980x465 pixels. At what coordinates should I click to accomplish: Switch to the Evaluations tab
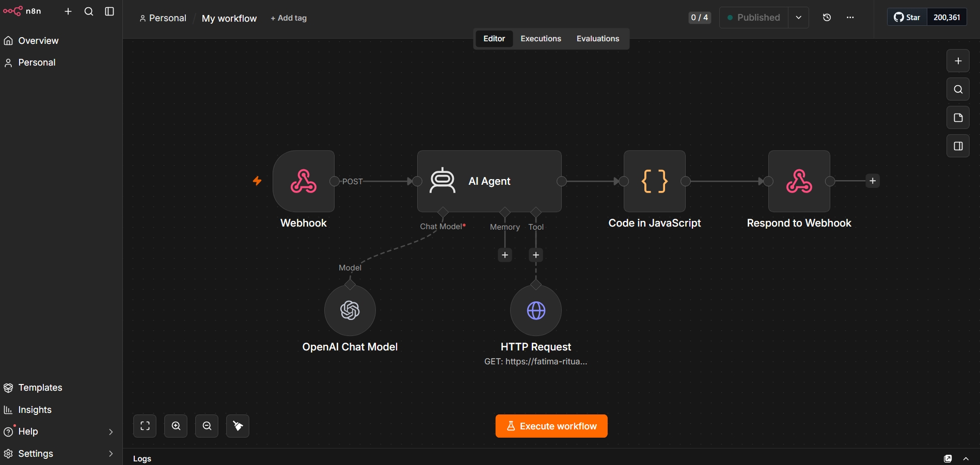[x=598, y=39]
